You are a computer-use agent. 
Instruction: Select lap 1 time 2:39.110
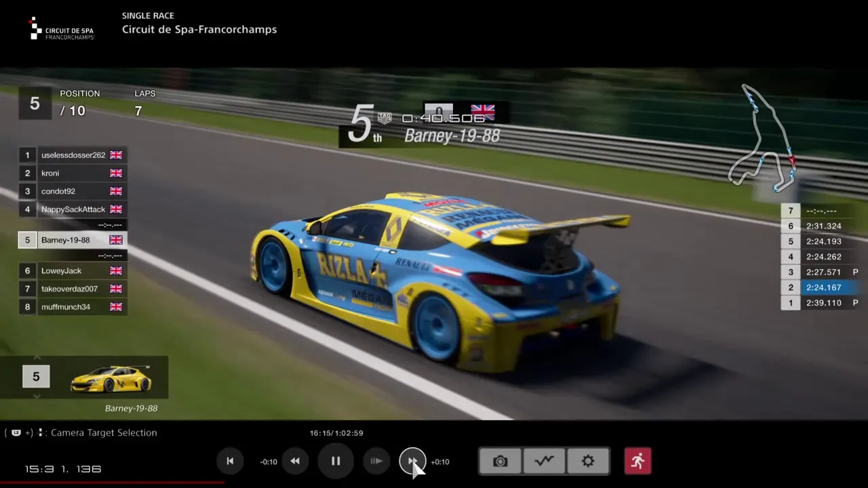[821, 303]
